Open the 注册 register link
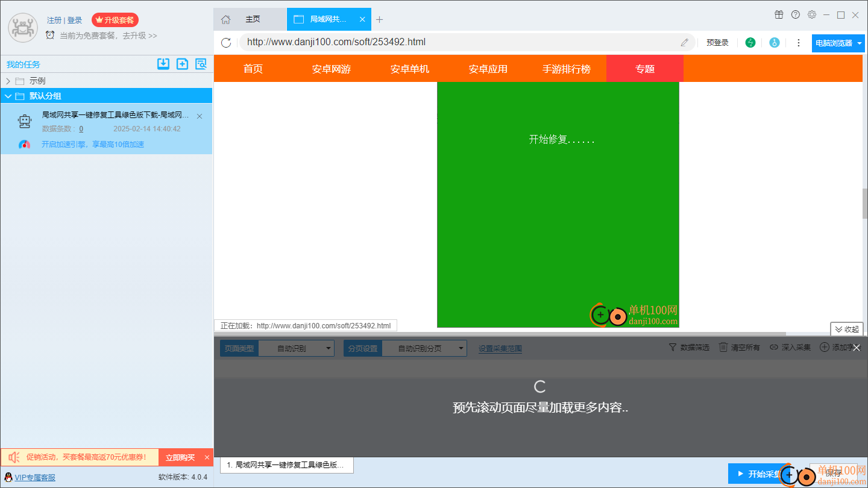This screenshot has width=868, height=488. click(54, 20)
